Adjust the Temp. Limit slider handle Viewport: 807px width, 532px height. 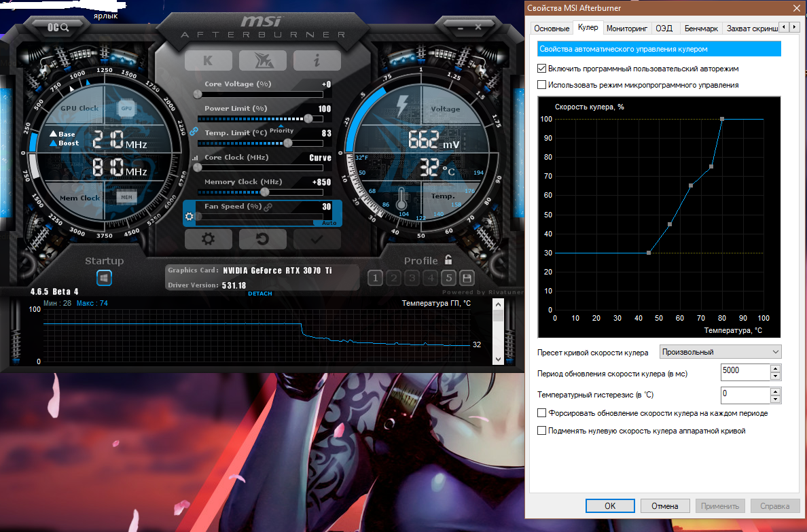288,143
